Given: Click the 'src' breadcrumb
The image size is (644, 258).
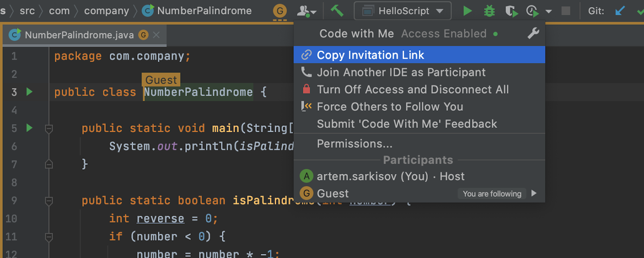Looking at the screenshot, I should [x=27, y=11].
